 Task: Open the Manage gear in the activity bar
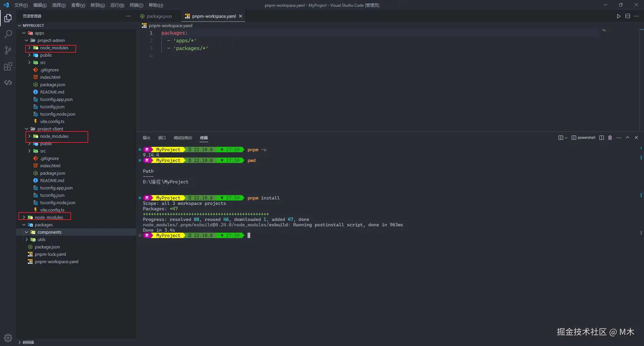(x=8, y=338)
